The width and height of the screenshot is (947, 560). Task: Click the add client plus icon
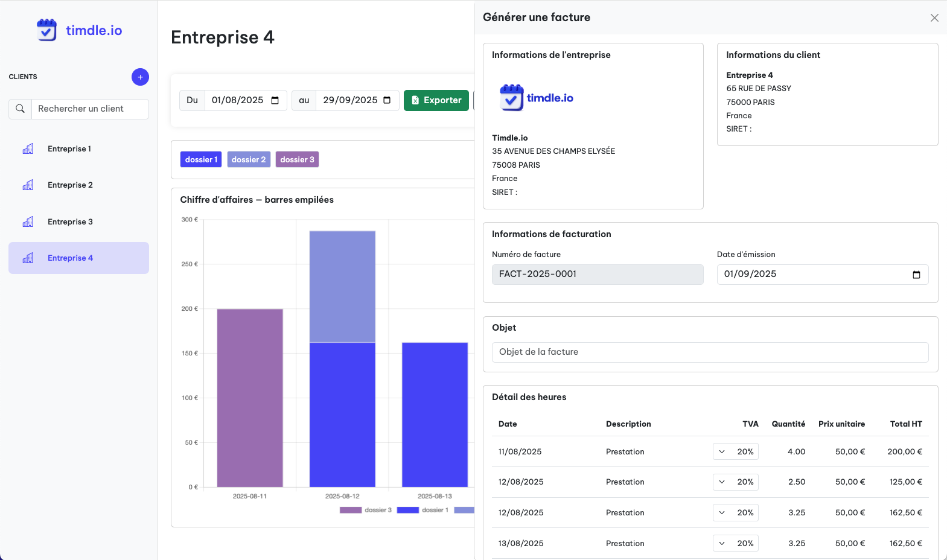pyautogui.click(x=140, y=77)
